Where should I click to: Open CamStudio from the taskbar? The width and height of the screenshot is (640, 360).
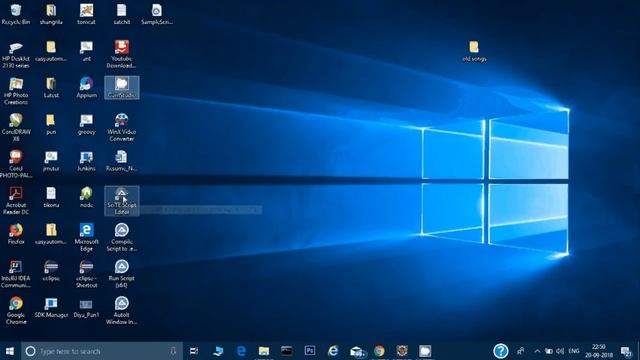pos(425,351)
